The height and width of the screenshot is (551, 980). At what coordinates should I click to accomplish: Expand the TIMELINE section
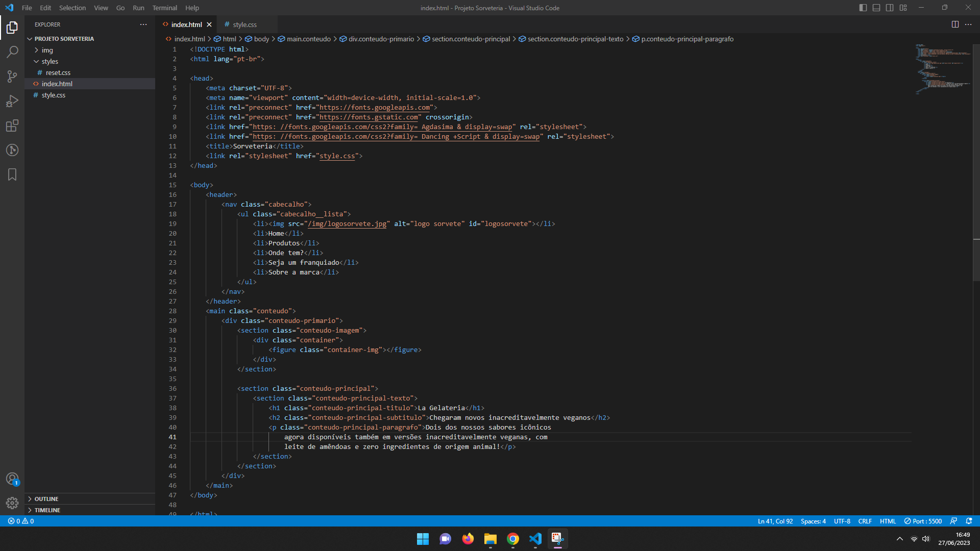(90, 510)
